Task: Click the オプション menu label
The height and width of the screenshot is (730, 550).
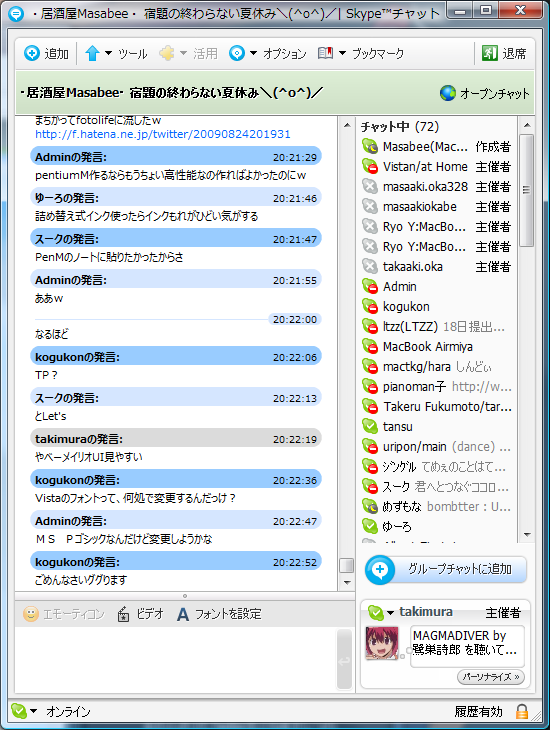Action: [x=285, y=54]
